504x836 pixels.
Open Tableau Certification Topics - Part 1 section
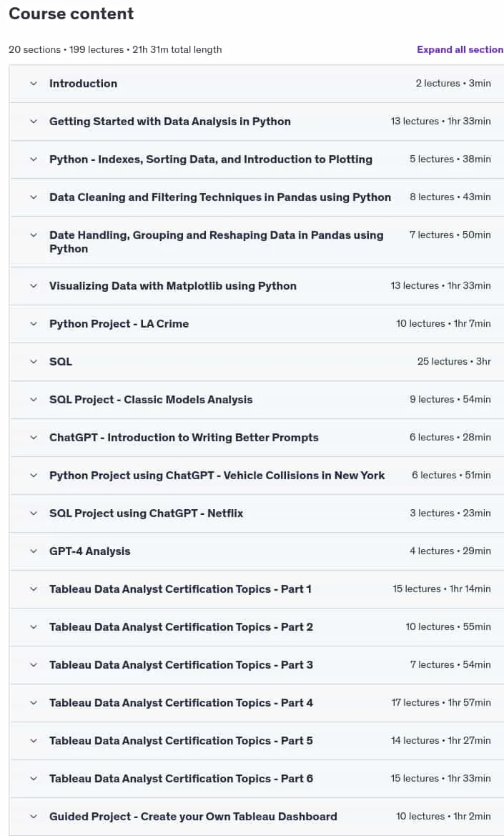click(257, 589)
